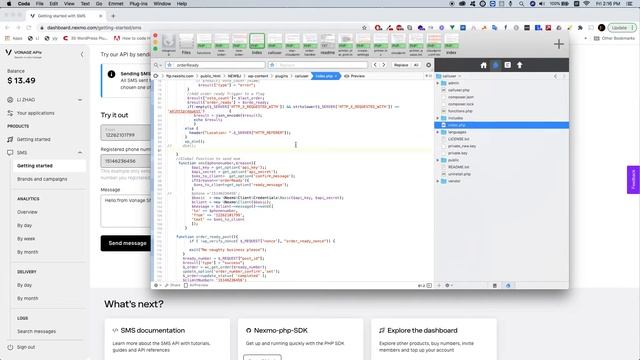640x360 pixels.
Task: Open the calluser folder dropdown in sidebar
Action: tap(449, 76)
